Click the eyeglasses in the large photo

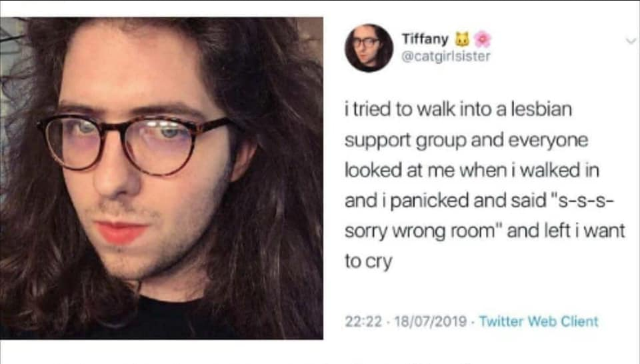click(x=135, y=143)
